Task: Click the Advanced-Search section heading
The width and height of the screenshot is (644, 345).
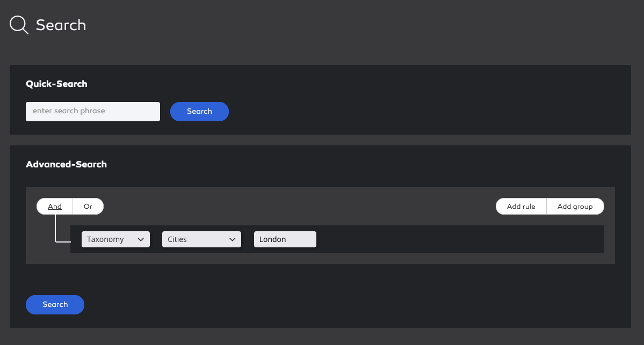Action: point(66,165)
